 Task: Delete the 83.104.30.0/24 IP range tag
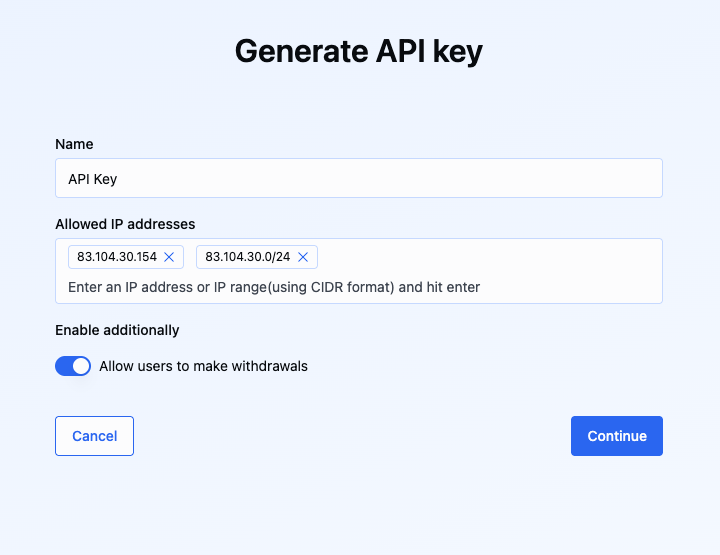click(x=303, y=257)
